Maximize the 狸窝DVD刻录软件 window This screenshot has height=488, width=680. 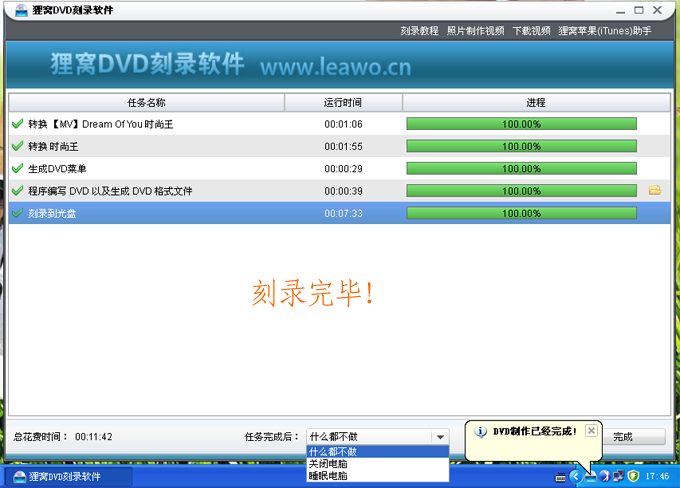click(639, 10)
